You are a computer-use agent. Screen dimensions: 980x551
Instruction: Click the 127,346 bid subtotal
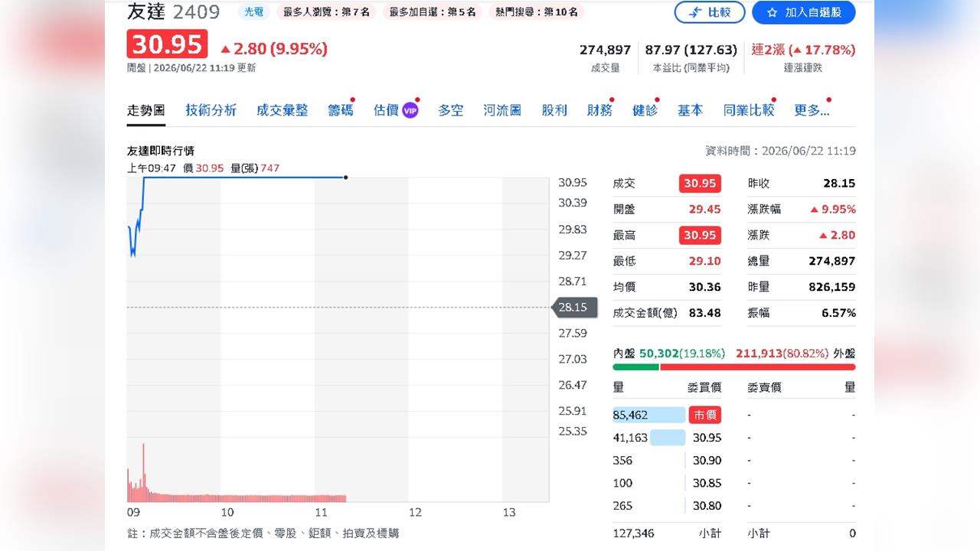tap(633, 533)
